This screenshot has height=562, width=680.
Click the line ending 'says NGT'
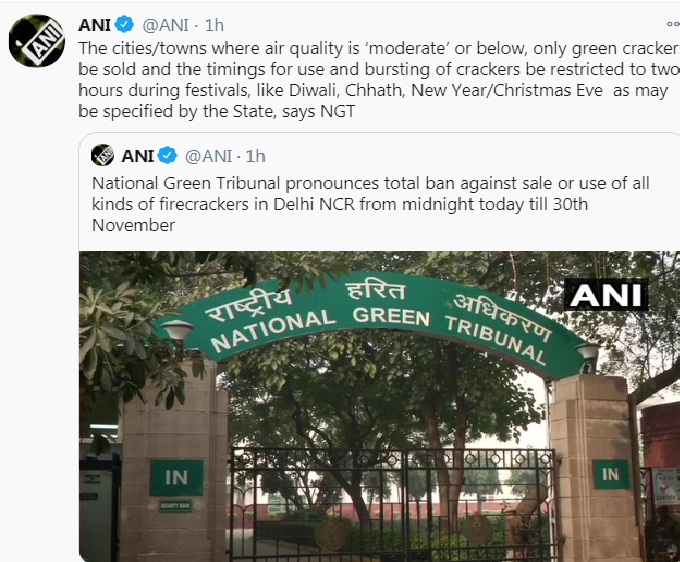click(x=216, y=111)
